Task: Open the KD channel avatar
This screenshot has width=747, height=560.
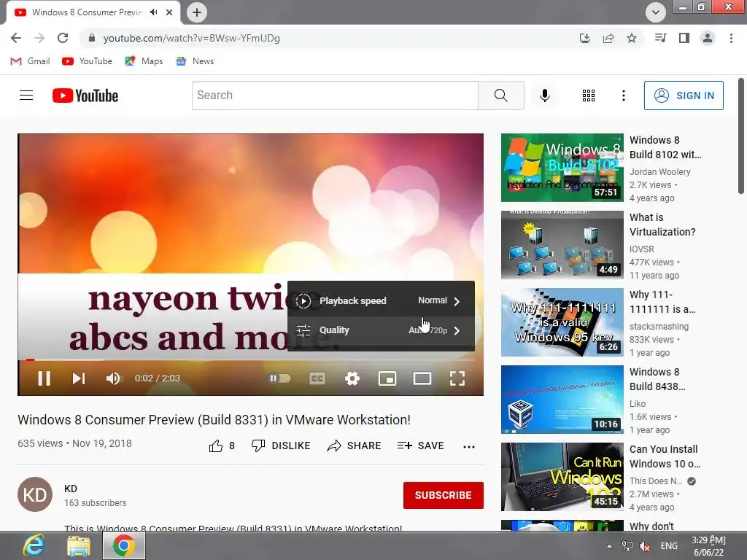Action: (35, 494)
